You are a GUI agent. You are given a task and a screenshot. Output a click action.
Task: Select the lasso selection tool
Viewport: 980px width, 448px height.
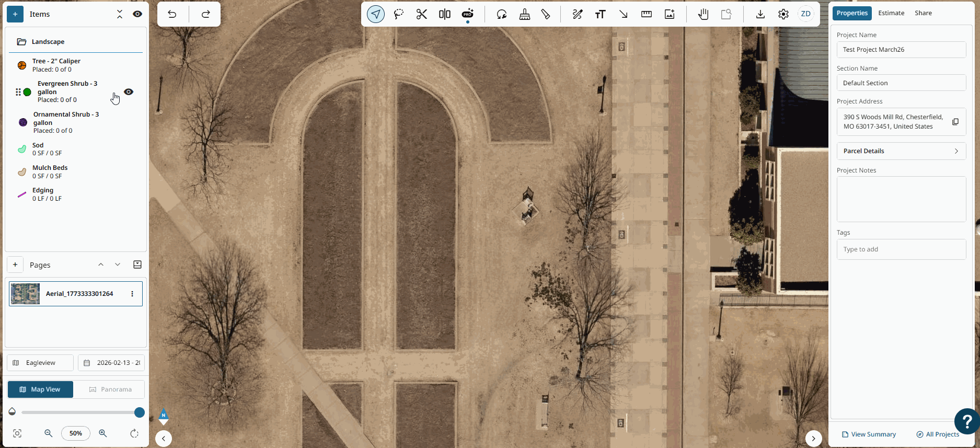(399, 14)
